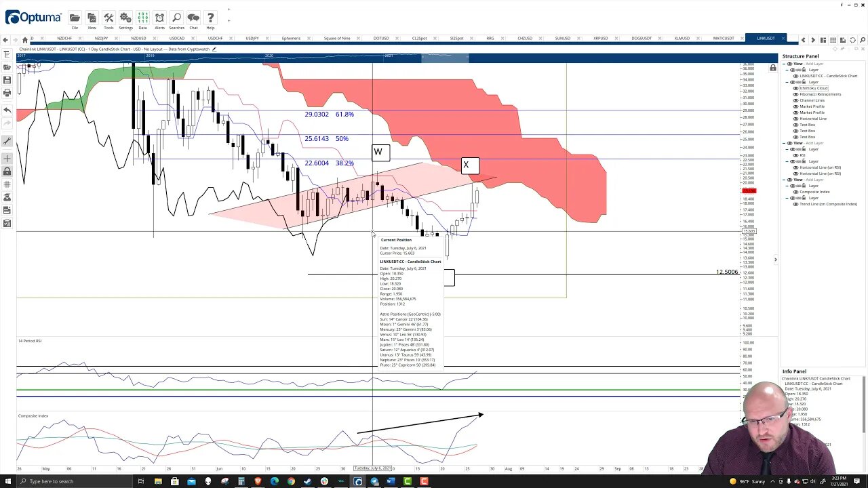Select Market Profile below Channel Lines
Image resolution: width=868 pixels, height=488 pixels.
812,106
